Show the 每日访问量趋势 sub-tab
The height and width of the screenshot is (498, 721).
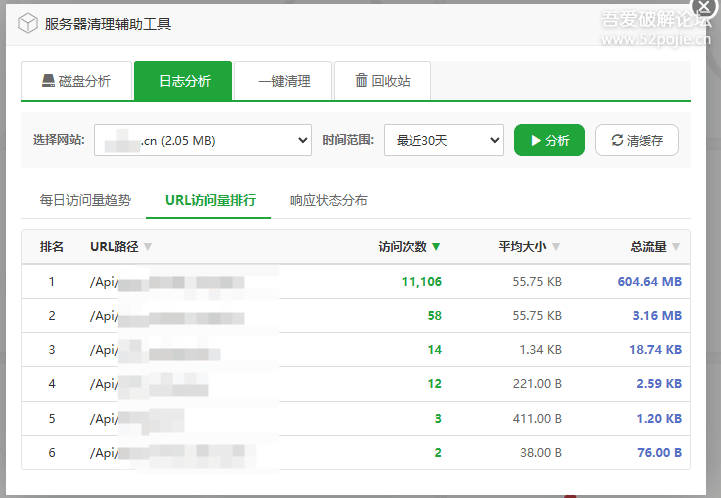[85, 200]
